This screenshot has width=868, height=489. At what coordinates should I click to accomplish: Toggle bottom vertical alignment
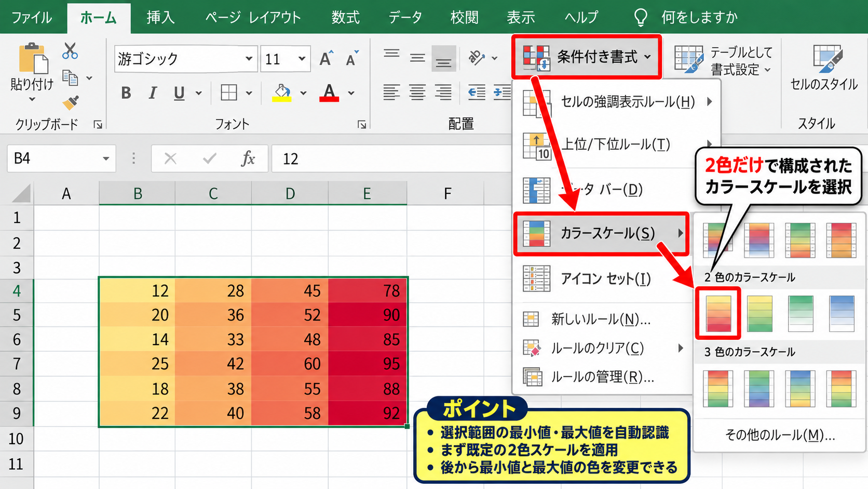[x=443, y=58]
